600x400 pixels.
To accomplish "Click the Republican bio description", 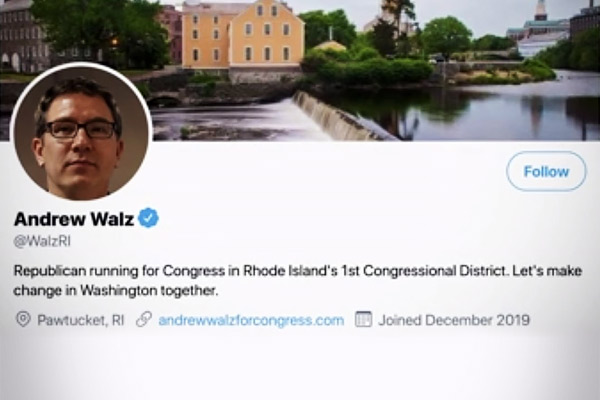I will (x=298, y=281).
